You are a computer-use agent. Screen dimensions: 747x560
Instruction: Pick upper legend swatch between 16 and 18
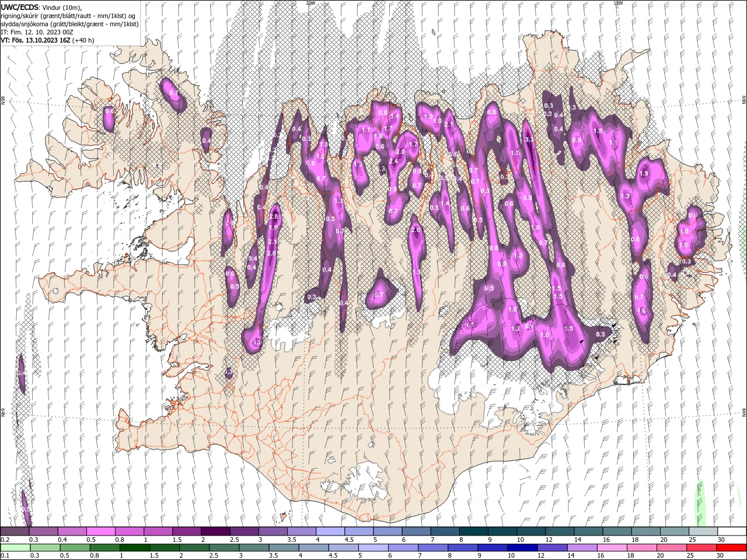pos(616,531)
